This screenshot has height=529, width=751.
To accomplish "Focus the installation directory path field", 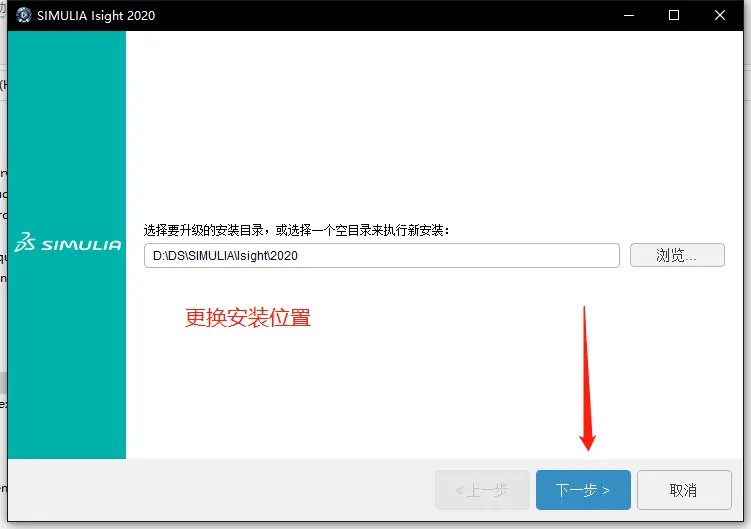I will pyautogui.click(x=382, y=255).
